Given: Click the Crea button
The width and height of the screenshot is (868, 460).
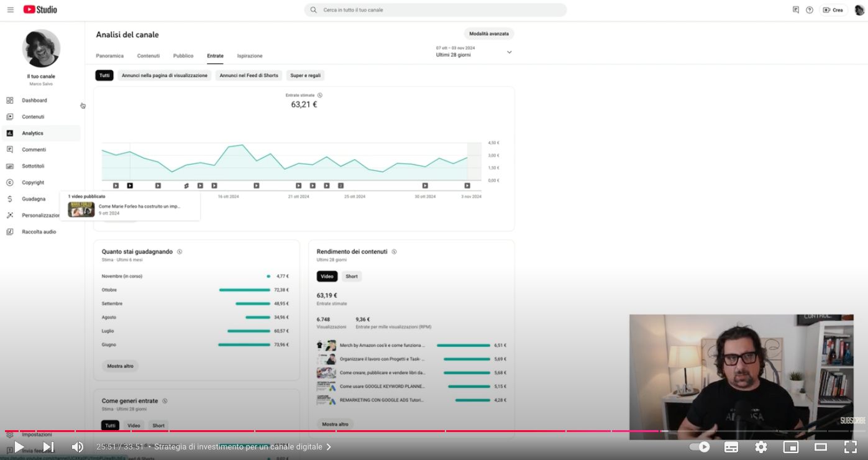Looking at the screenshot, I should (834, 10).
